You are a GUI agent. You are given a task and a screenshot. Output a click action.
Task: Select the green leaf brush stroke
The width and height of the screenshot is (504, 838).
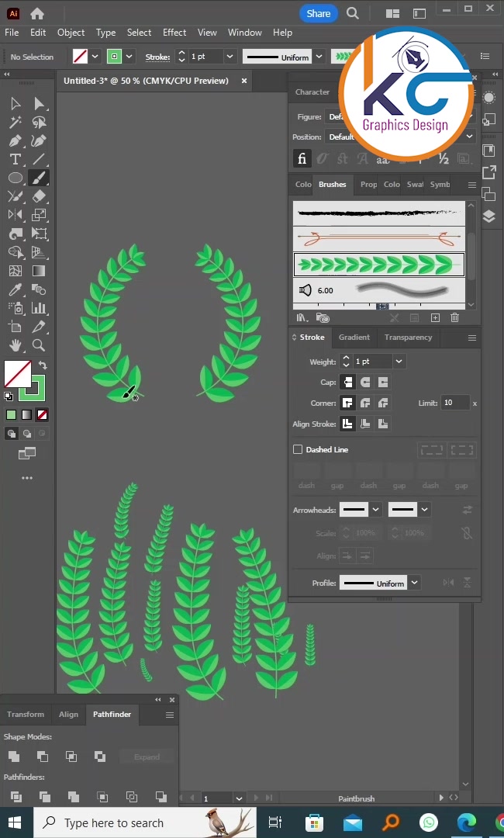coord(378,265)
